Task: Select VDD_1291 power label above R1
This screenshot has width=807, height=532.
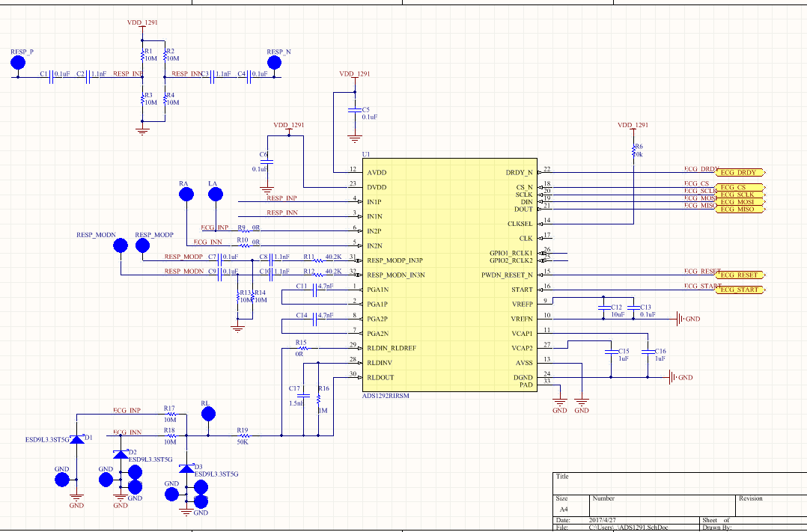Action: (142, 22)
